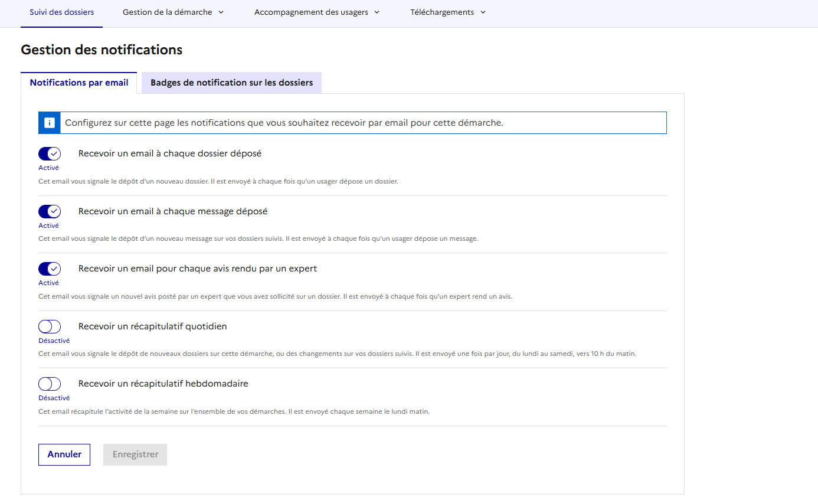Click the label Recevoir un email à chaque message déposé
Viewport: 818px width, 504px height.
173,211
